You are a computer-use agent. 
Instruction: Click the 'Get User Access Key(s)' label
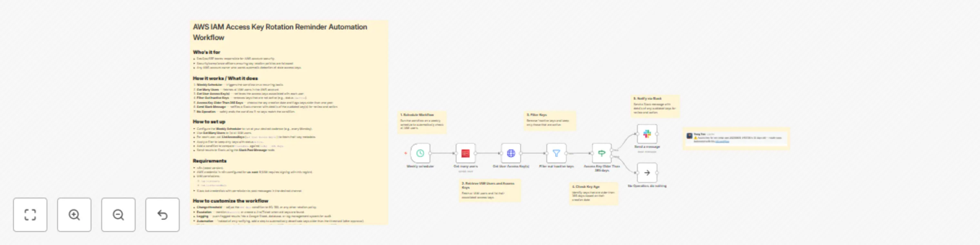pyautogui.click(x=511, y=167)
